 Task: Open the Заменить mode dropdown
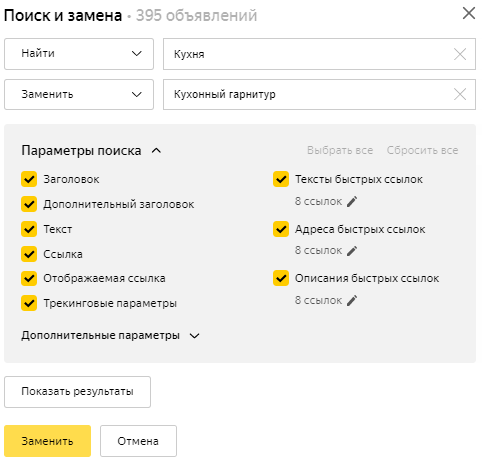(x=79, y=94)
